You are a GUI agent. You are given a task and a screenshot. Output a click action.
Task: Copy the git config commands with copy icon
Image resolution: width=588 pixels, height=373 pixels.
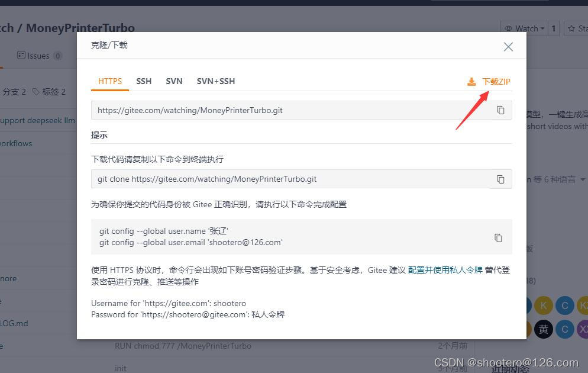[501, 237]
